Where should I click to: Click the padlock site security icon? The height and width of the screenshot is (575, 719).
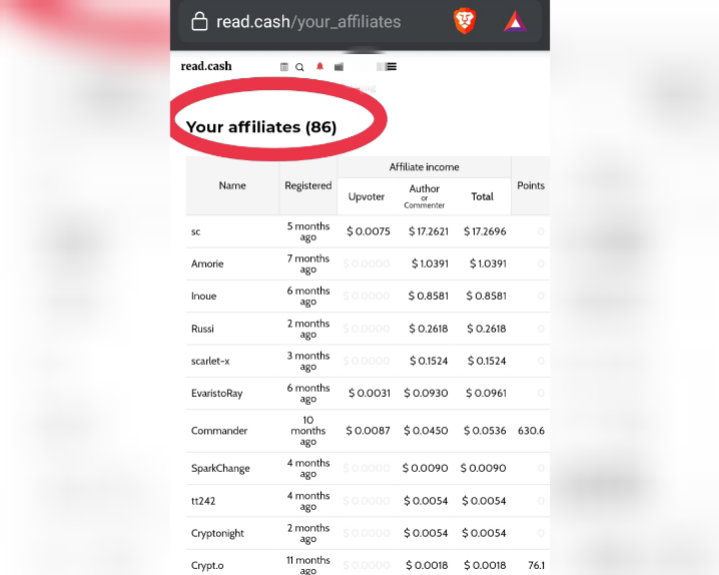tap(199, 22)
